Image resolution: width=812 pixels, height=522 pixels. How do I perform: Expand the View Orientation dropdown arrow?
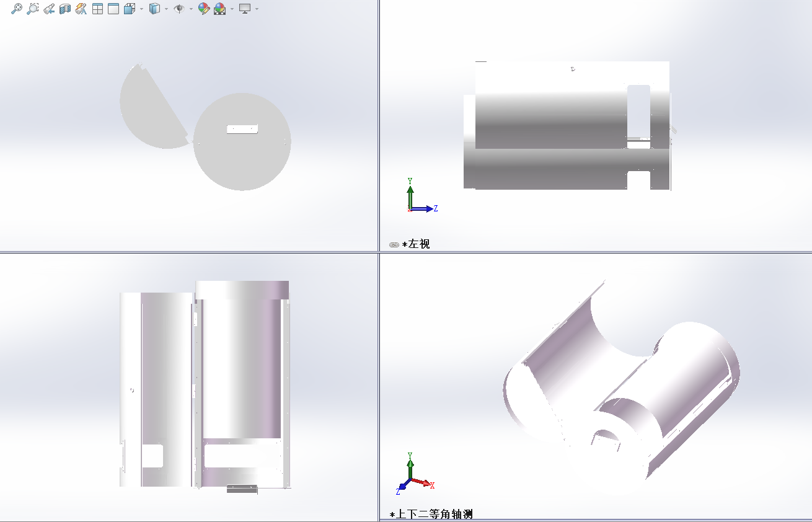point(141,9)
